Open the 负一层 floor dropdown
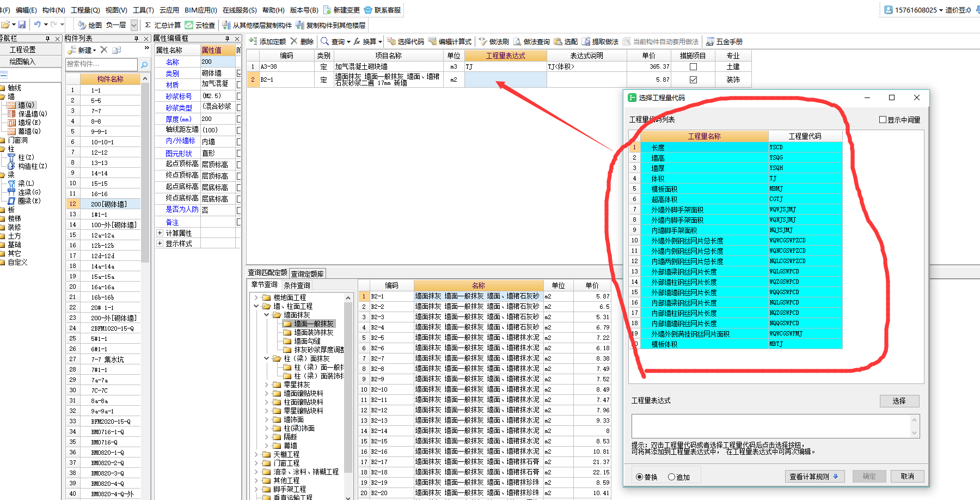Image resolution: width=980 pixels, height=500 pixels. point(134,25)
